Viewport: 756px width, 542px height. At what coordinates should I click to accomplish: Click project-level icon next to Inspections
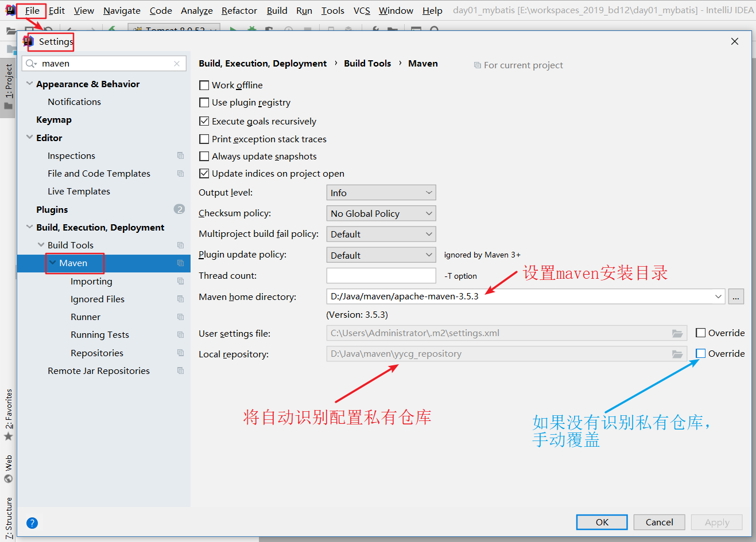[x=180, y=155]
